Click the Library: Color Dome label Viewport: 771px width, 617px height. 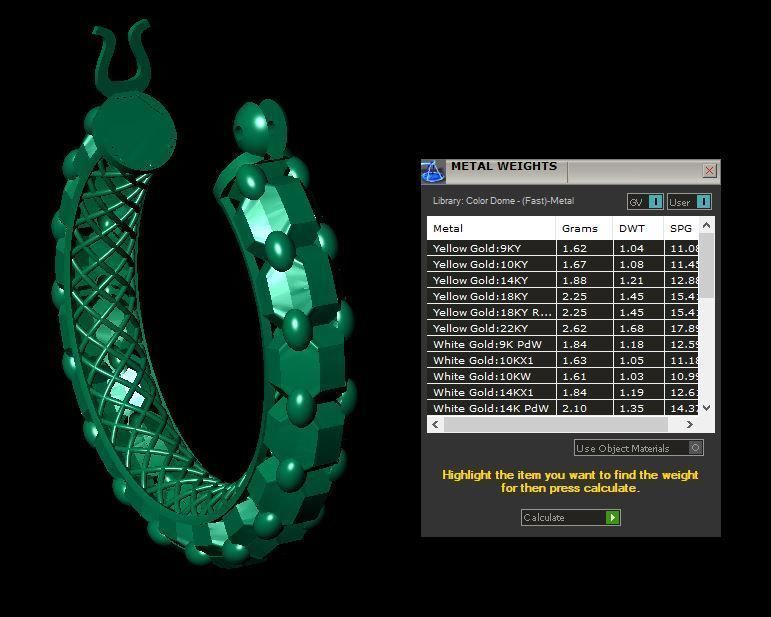coord(503,201)
